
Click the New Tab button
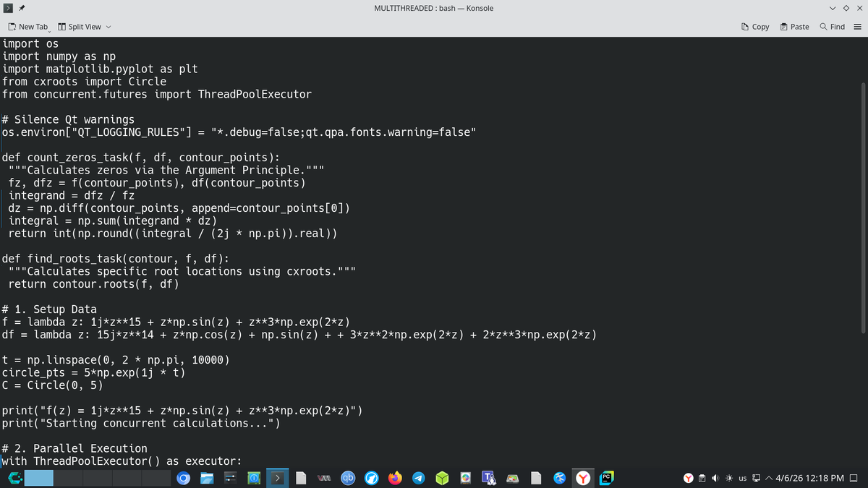[x=27, y=27]
